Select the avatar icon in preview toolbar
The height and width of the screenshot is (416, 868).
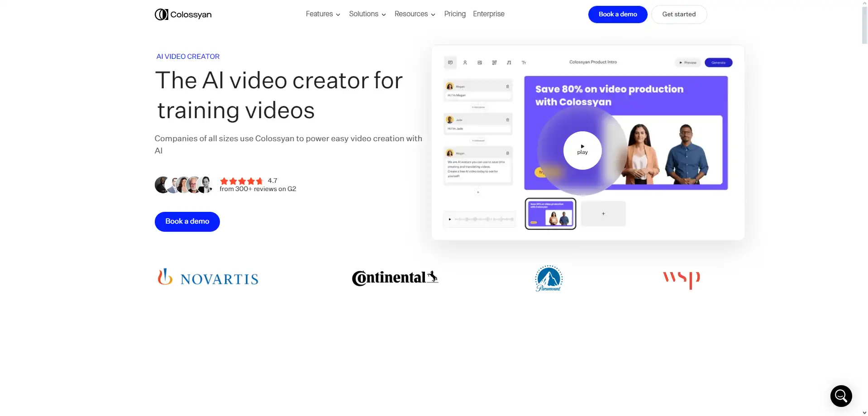pos(465,62)
